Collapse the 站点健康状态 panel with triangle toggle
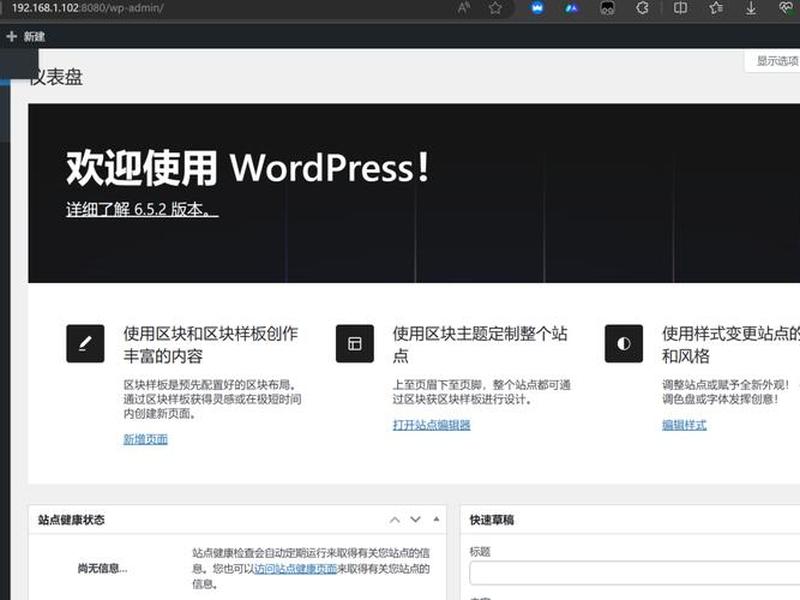The image size is (800, 600). [x=436, y=519]
